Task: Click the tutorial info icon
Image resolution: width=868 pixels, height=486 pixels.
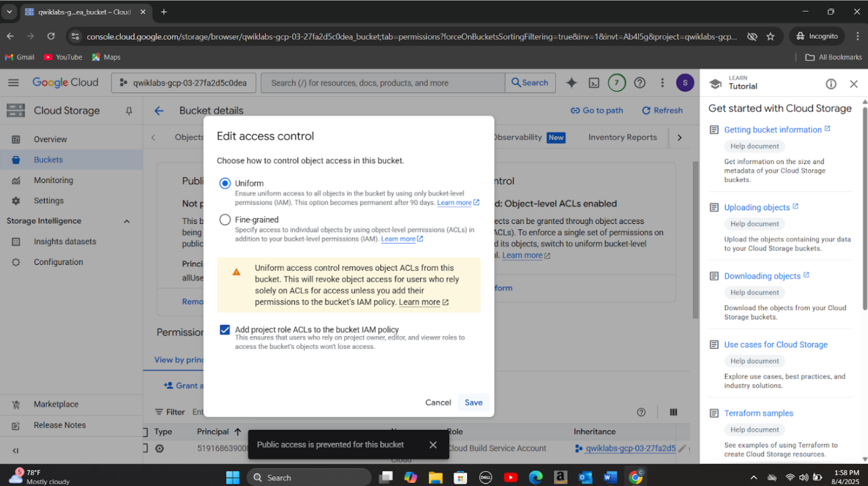Action: click(831, 84)
